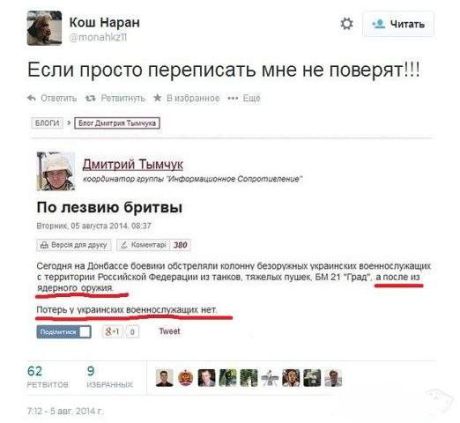Click the Читать follow button
The width and height of the screenshot is (460, 423).
pyautogui.click(x=398, y=24)
